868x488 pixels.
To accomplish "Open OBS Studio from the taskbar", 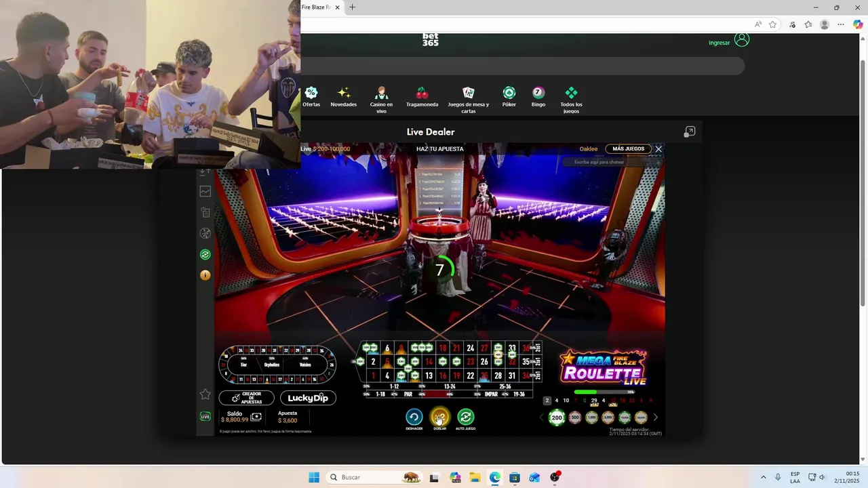I will coord(555,477).
